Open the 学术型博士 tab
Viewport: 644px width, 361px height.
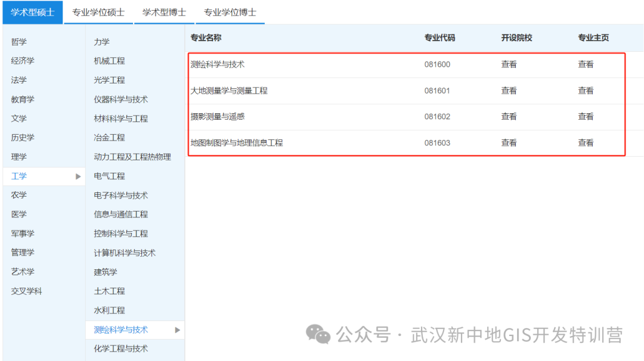click(x=165, y=13)
